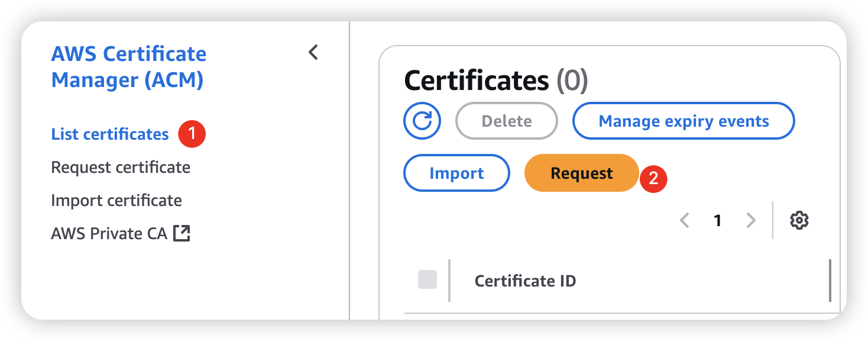Sort by Certificate ID column header
This screenshot has width=868, height=341.
(x=525, y=281)
